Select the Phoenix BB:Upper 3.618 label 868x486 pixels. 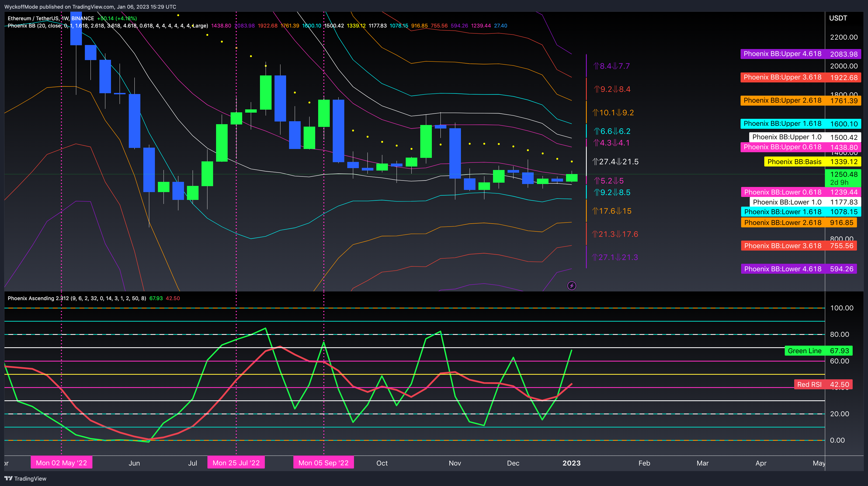pyautogui.click(x=801, y=78)
